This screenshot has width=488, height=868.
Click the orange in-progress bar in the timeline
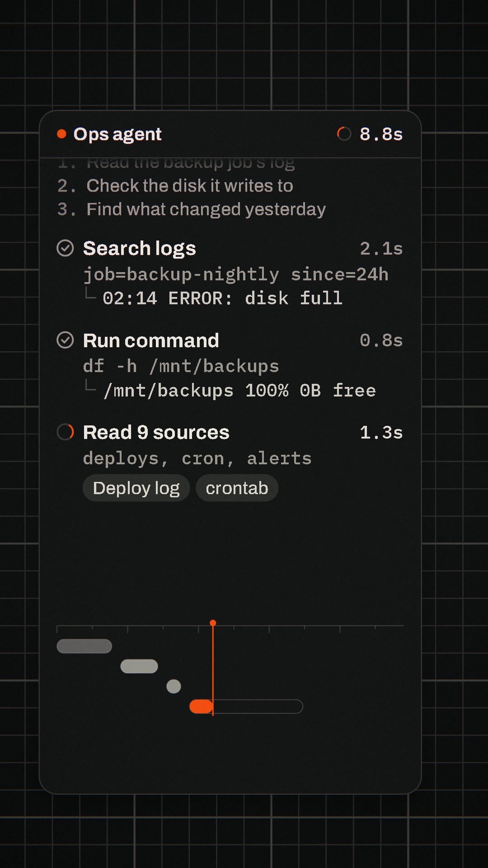click(x=201, y=706)
